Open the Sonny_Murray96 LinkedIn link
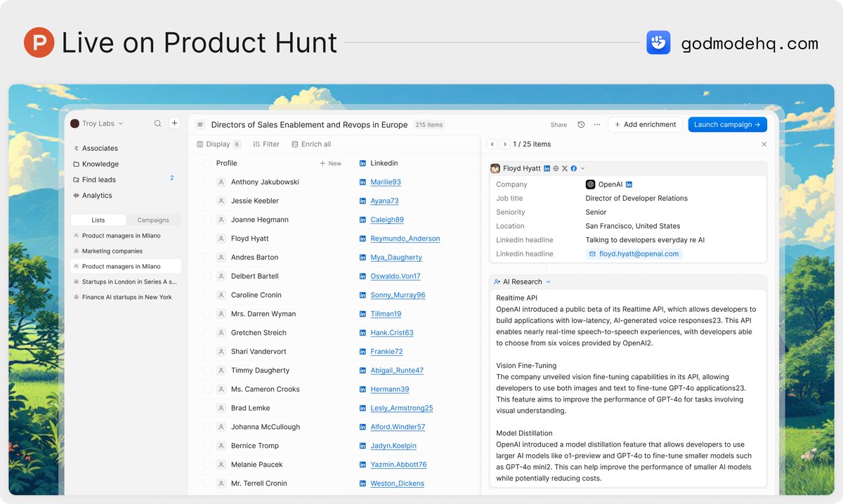The height and width of the screenshot is (504, 843). [398, 295]
